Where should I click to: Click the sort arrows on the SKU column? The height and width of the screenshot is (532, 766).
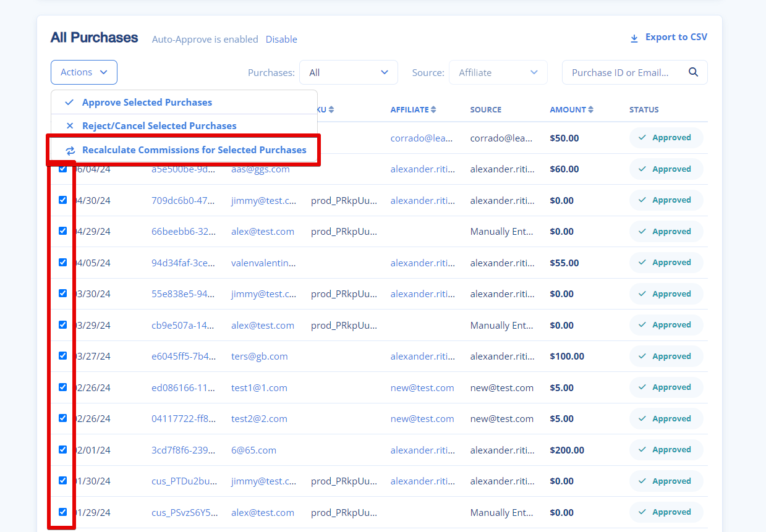[330, 109]
